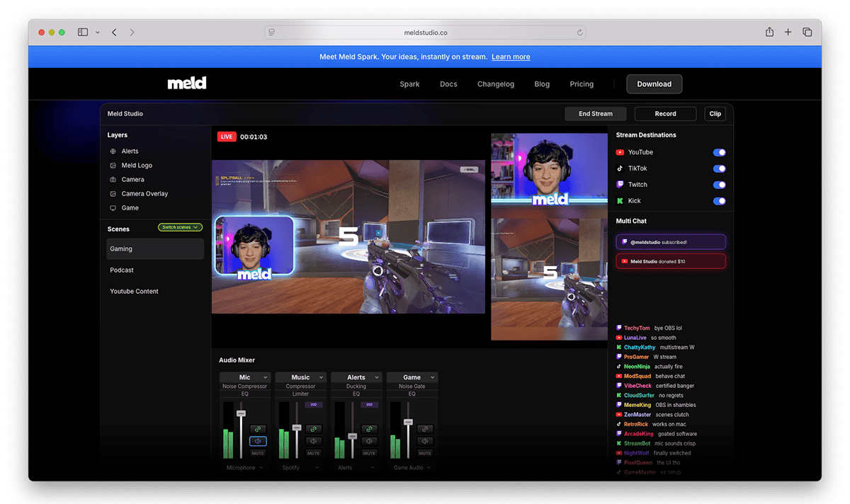Screen dimensions: 850x504
Task: Expand the Switch scenes pill
Action: pyautogui.click(x=181, y=227)
